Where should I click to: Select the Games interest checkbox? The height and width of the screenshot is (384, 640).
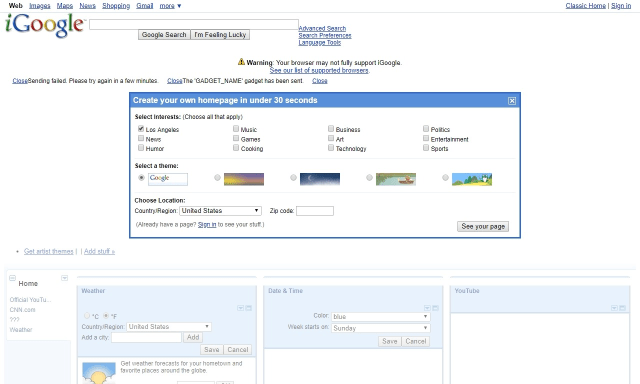point(236,138)
